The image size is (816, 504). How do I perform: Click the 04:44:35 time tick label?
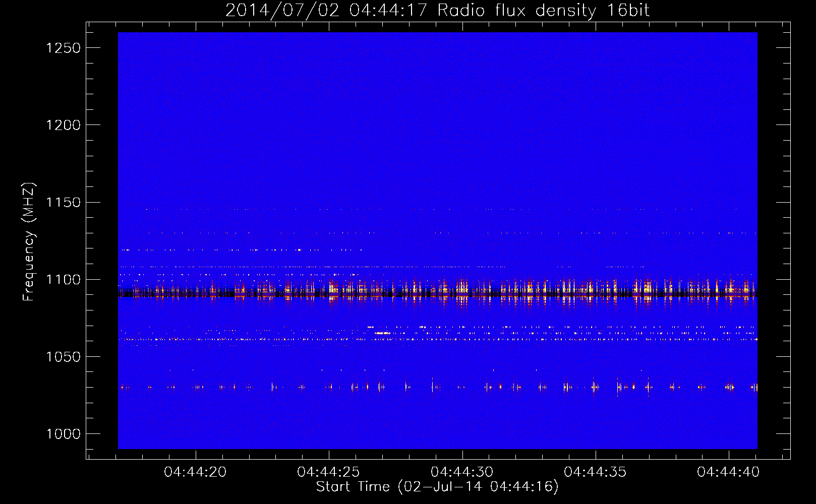(595, 472)
